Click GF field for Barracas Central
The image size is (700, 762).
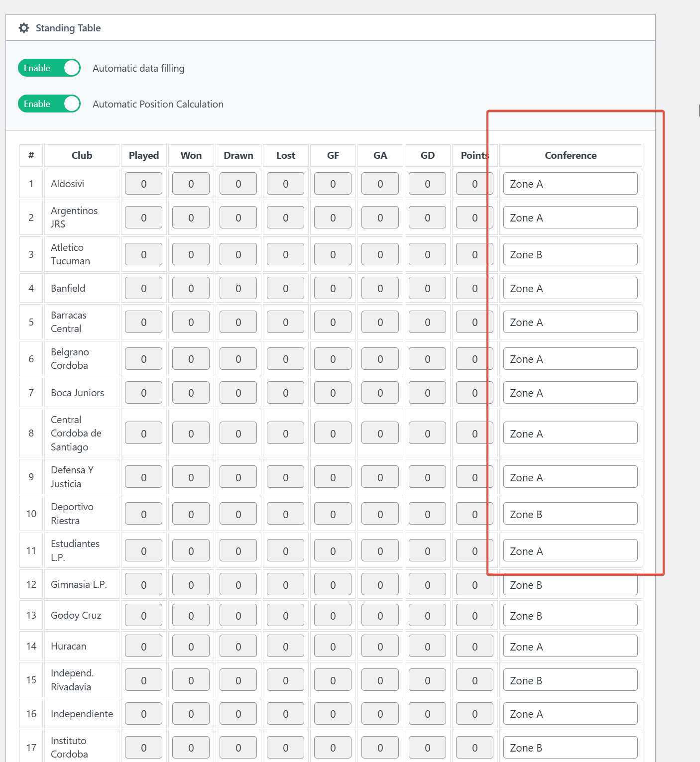333,322
